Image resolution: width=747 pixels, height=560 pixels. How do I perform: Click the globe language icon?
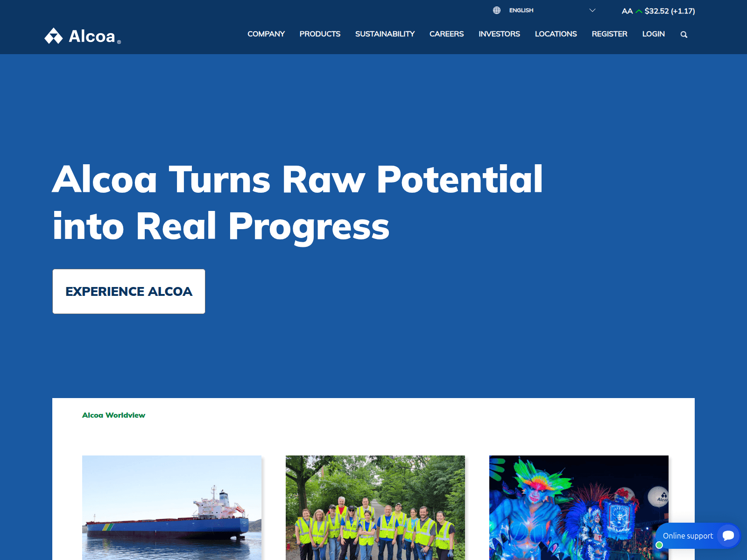coord(497,10)
